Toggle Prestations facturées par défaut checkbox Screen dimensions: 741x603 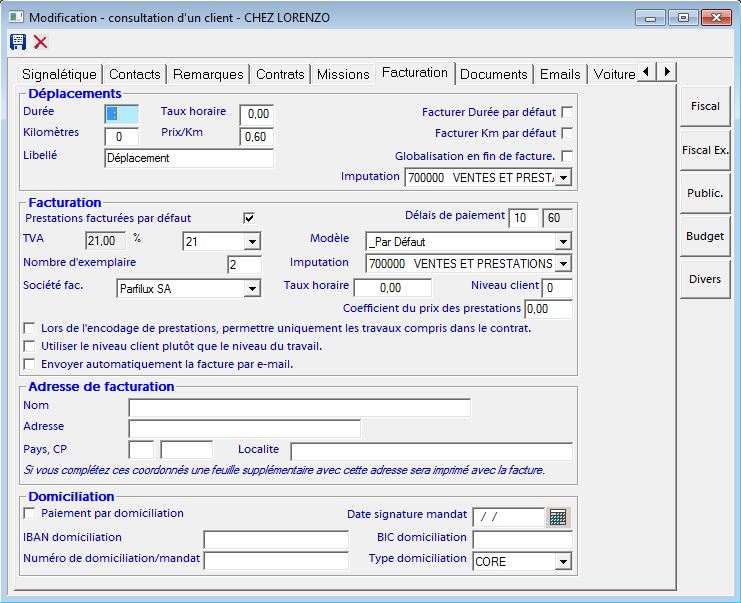click(x=249, y=218)
